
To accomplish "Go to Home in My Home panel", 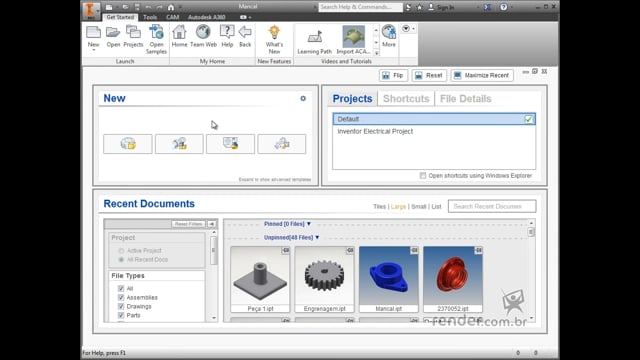I will coord(179,36).
